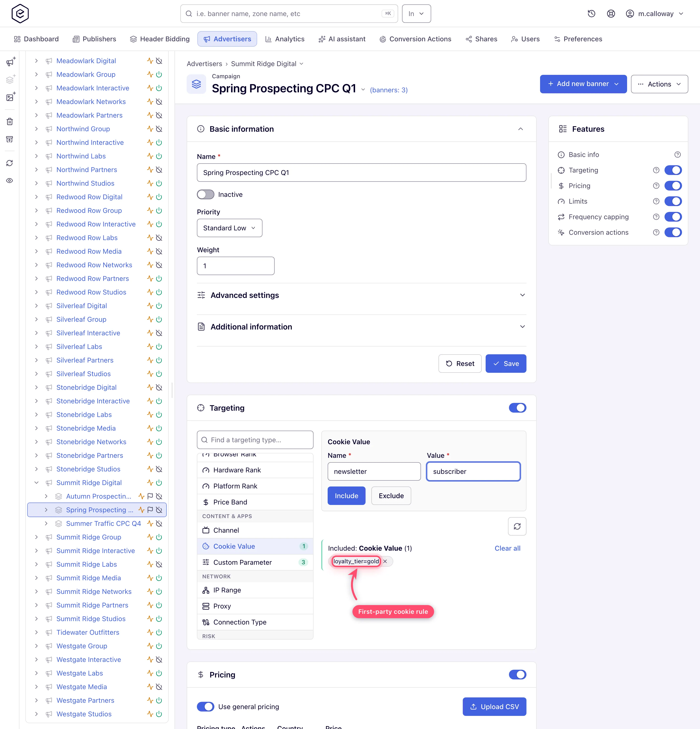The image size is (700, 729).
Task: Toggle the Targeting section switch
Action: [517, 408]
